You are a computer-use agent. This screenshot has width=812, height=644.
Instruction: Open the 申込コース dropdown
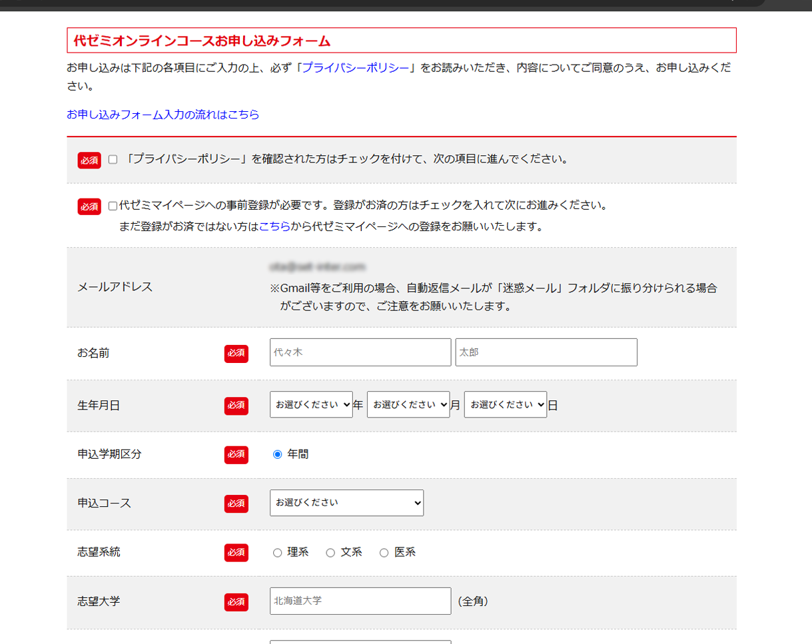[x=346, y=503]
